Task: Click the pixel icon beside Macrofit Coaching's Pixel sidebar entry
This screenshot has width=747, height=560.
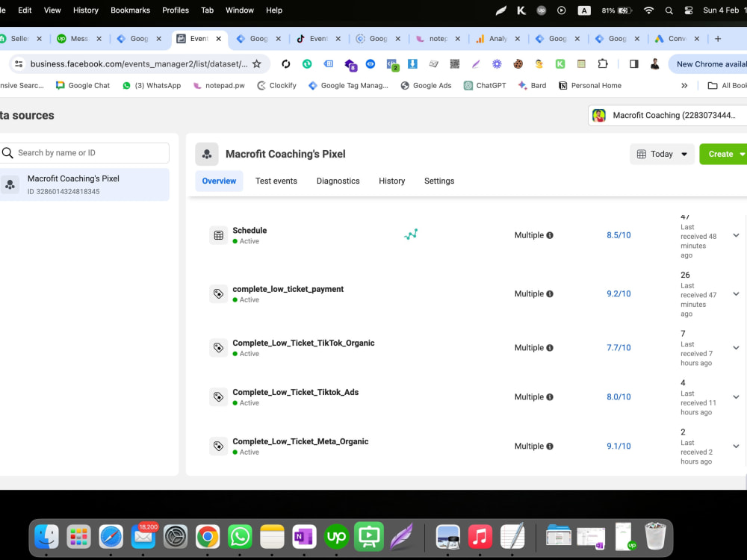Action: (10, 184)
